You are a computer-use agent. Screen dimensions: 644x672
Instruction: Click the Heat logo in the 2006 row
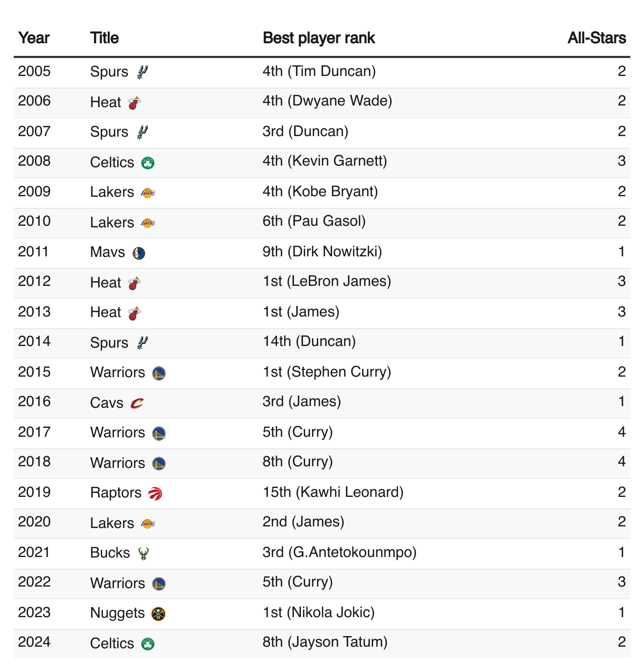[x=135, y=102]
